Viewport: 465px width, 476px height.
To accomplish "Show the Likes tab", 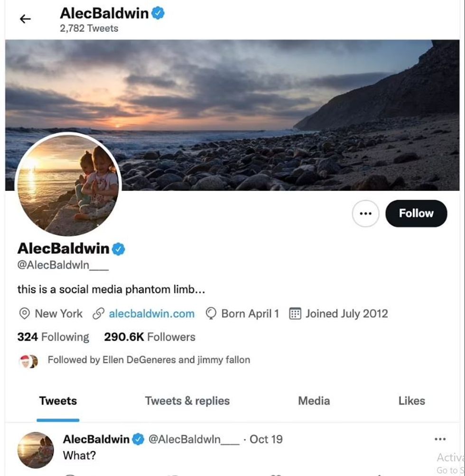I will [411, 401].
